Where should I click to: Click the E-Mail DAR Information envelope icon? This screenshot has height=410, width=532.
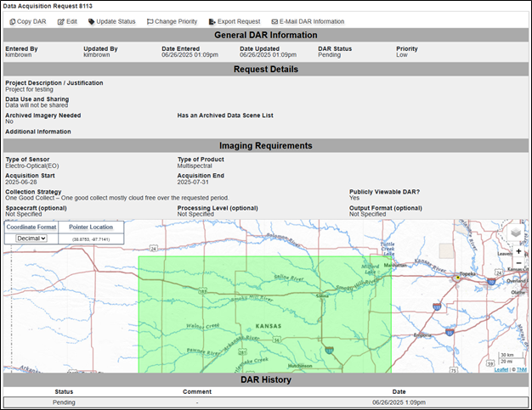pyautogui.click(x=274, y=22)
